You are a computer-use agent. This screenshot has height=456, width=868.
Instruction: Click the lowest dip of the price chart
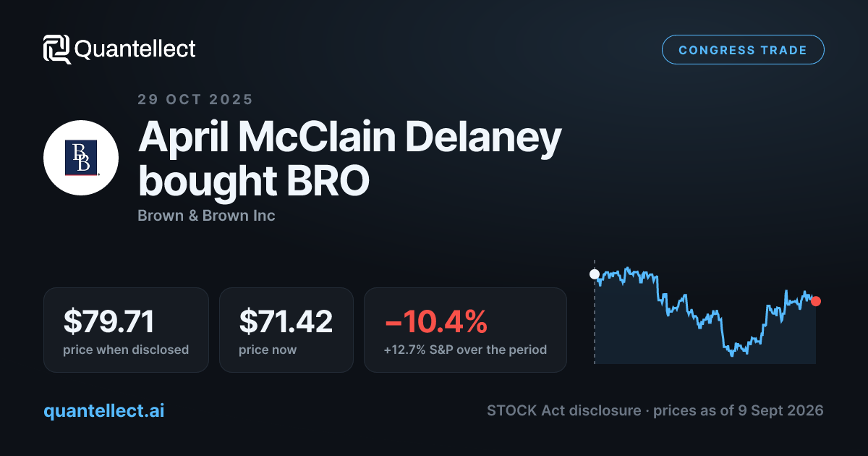tap(732, 354)
